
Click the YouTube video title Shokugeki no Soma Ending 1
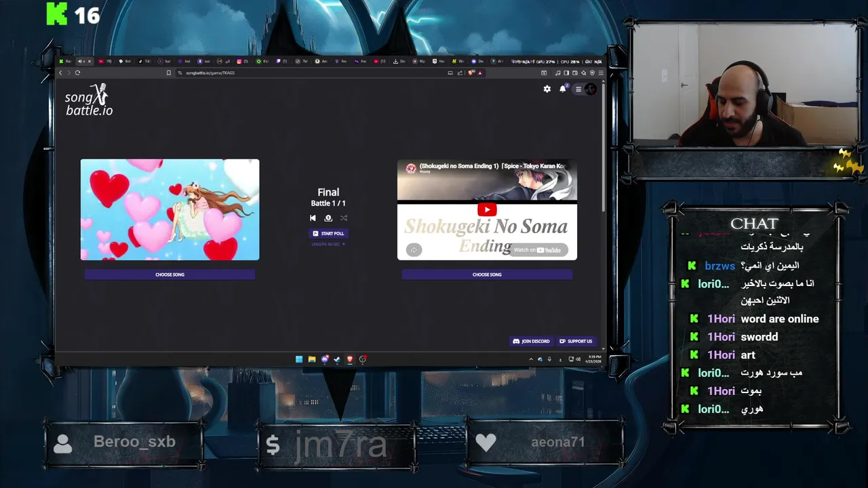point(492,166)
